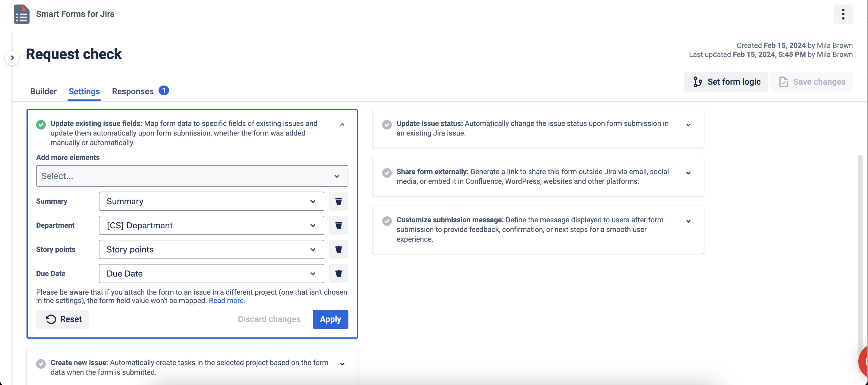This screenshot has width=868, height=385.
Task: Delete the Department field mapping
Action: click(x=338, y=225)
